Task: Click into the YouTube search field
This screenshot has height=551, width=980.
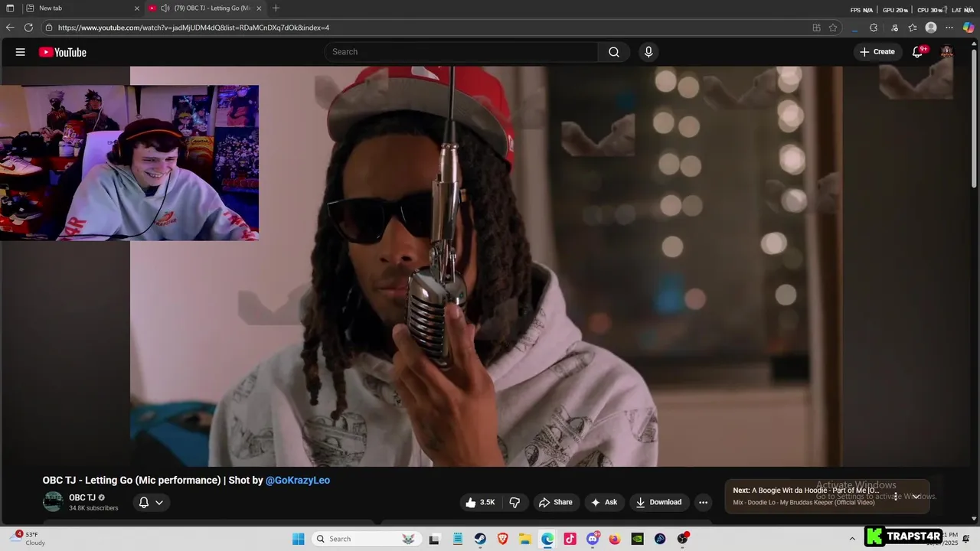Action: (462, 52)
